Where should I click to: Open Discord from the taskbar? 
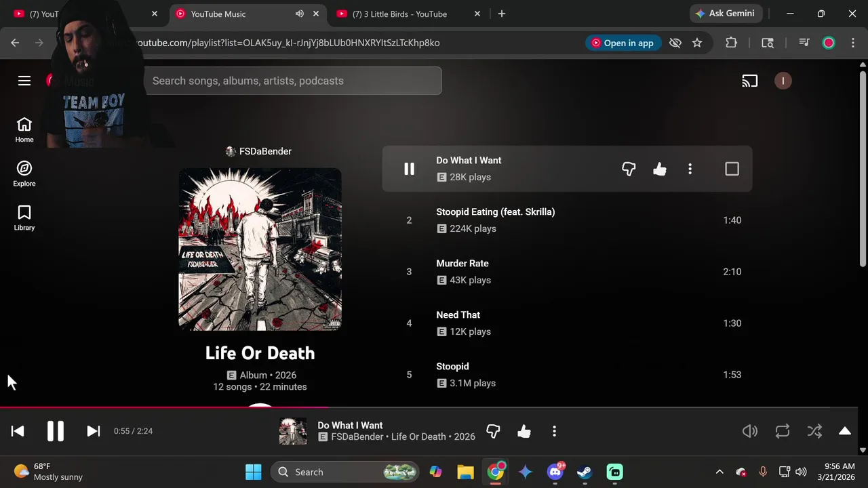point(555,472)
